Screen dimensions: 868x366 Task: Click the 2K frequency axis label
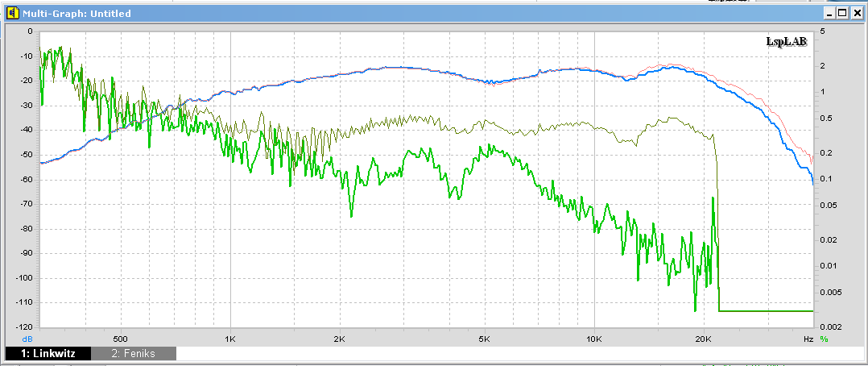point(340,339)
